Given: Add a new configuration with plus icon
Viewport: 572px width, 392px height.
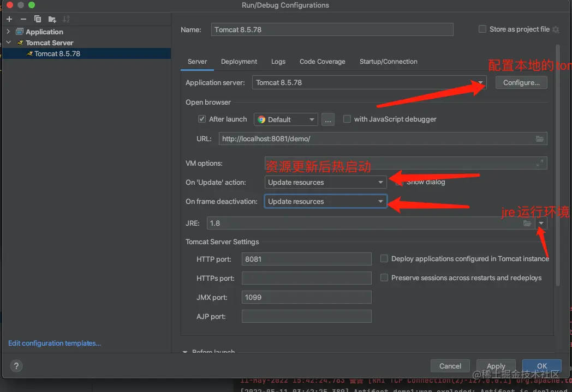Looking at the screenshot, I should (9, 19).
